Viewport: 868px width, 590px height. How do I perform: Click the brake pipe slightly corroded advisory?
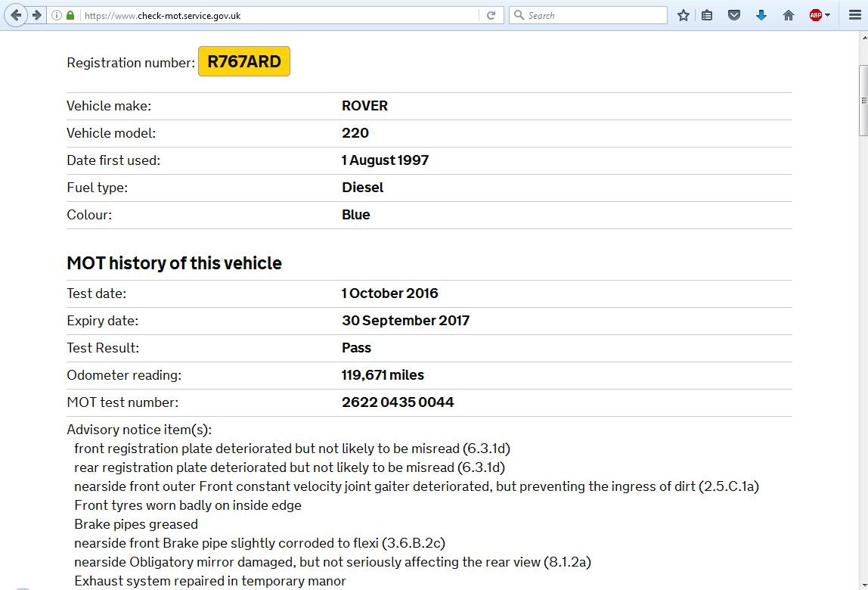click(259, 543)
